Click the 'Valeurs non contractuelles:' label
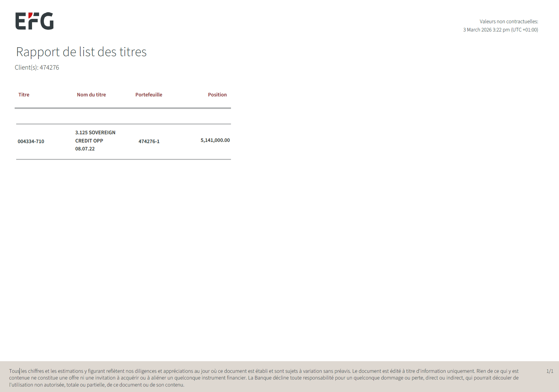The width and height of the screenshot is (559, 392). [509, 21]
